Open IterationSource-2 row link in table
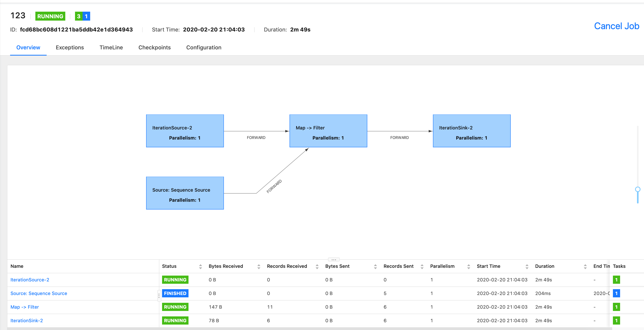Viewport: 644px width, 330px height. click(30, 280)
